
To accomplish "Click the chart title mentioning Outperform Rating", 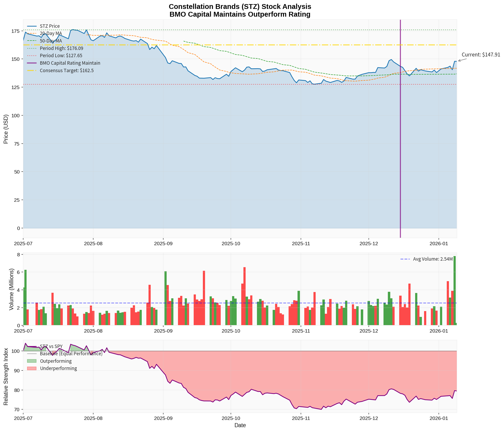I will 240,14.
